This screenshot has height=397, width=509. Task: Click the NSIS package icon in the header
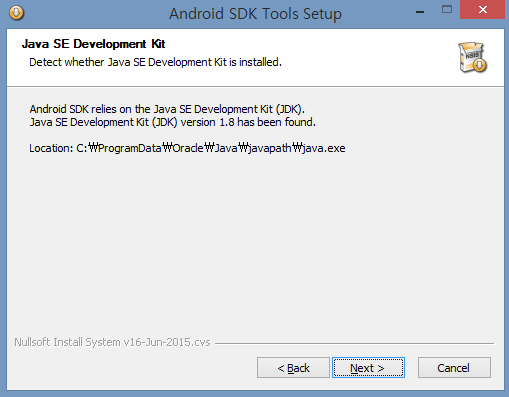[472, 57]
